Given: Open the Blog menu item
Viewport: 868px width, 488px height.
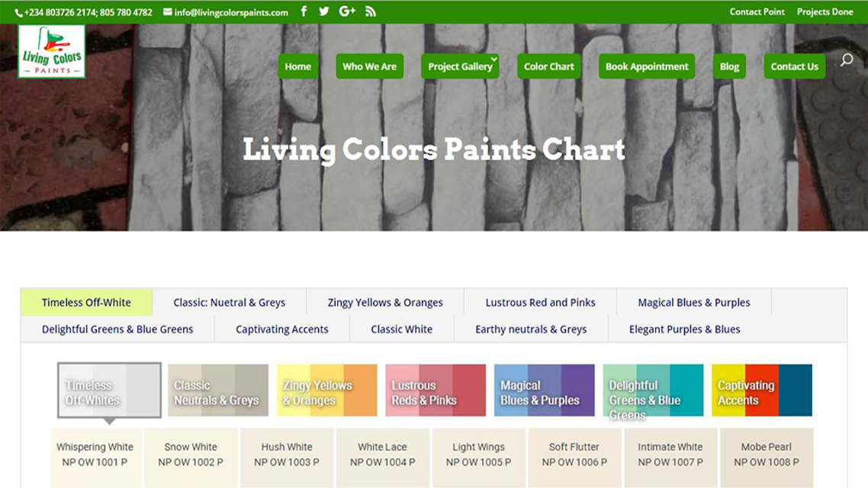Looking at the screenshot, I should point(729,66).
